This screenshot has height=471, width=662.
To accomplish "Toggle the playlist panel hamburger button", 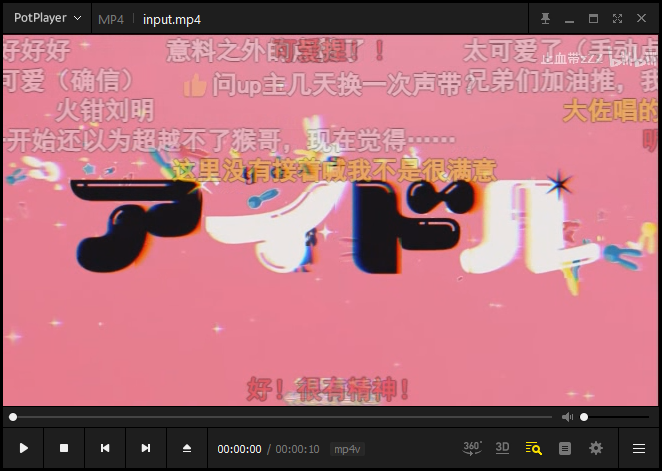I will pos(639,448).
